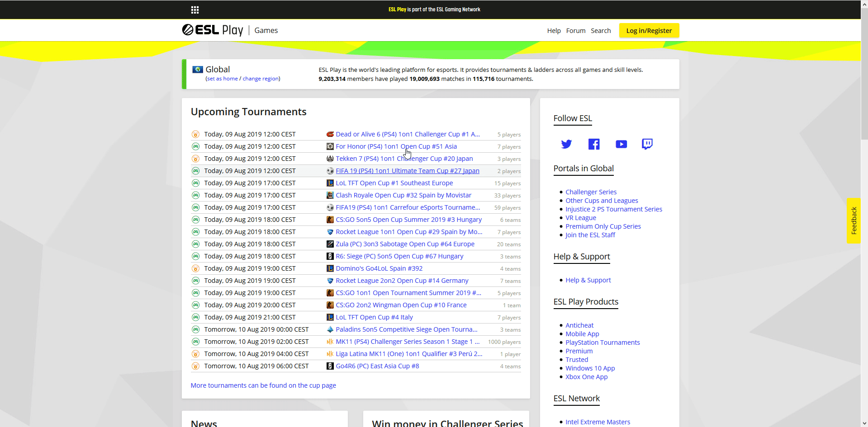
Task: Open the Feedback side tab
Action: tap(854, 221)
